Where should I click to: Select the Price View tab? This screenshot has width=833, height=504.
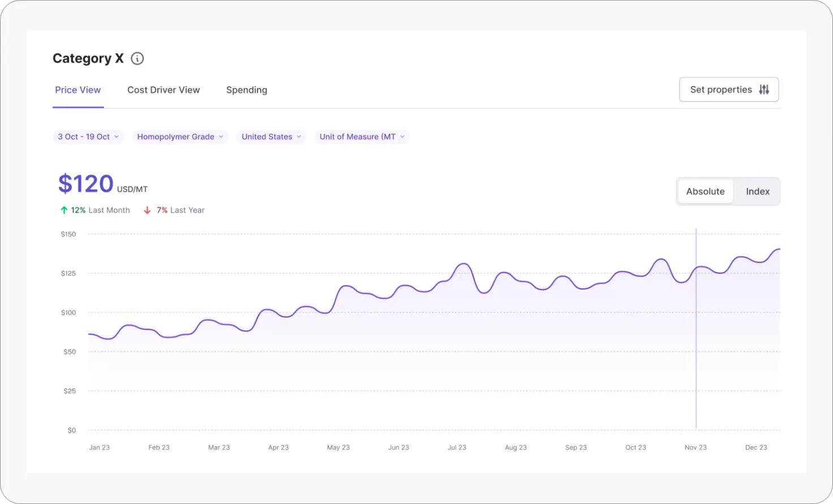pyautogui.click(x=78, y=90)
